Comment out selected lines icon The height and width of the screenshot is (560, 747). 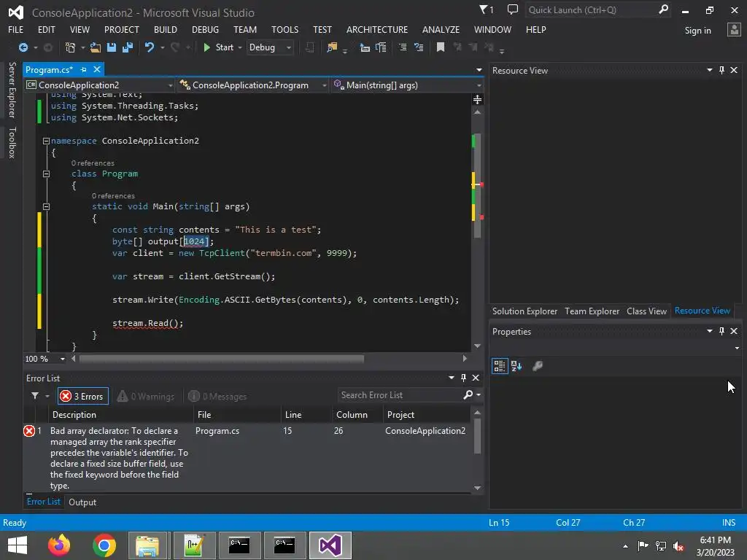point(403,47)
